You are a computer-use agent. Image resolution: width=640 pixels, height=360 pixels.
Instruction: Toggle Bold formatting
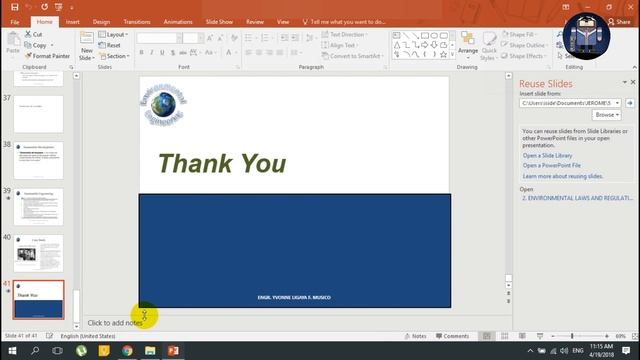[142, 52]
